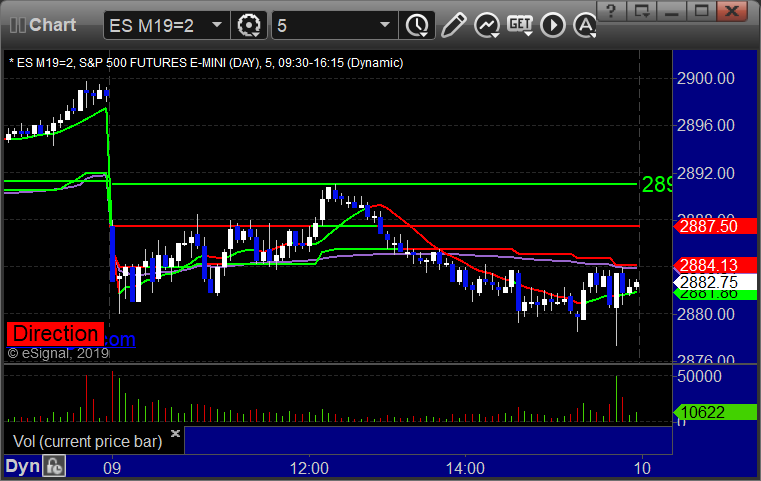This screenshot has height=481, width=761.
Task: Click the Dyn mode label
Action: pyautogui.click(x=22, y=466)
